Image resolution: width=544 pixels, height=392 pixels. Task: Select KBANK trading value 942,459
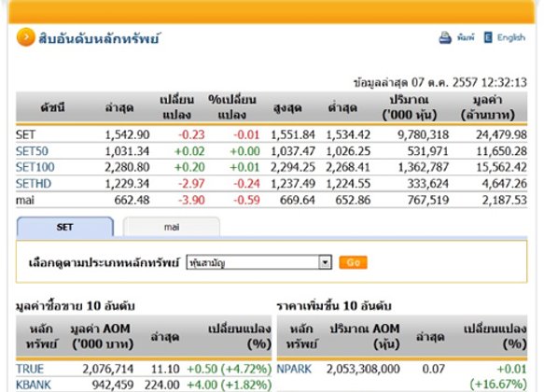coord(112,385)
